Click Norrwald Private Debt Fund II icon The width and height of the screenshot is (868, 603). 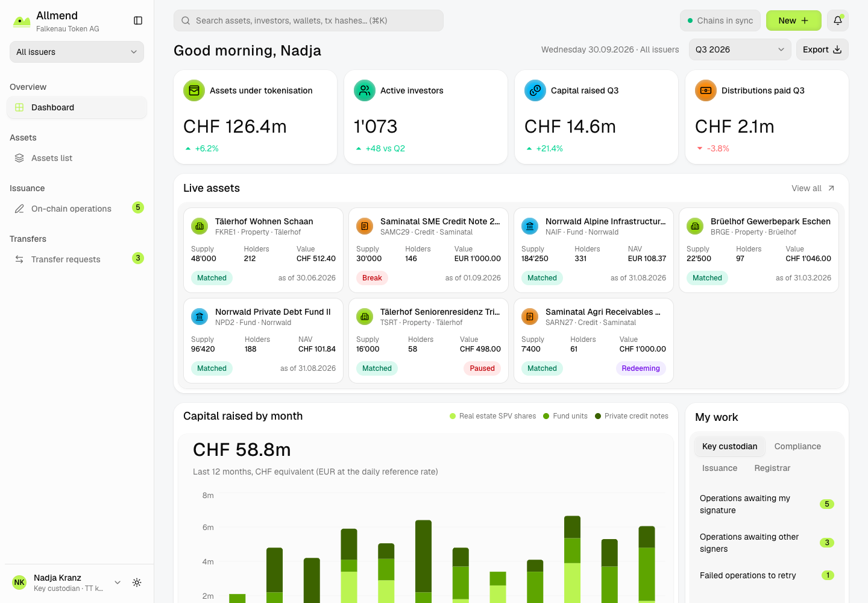(200, 317)
